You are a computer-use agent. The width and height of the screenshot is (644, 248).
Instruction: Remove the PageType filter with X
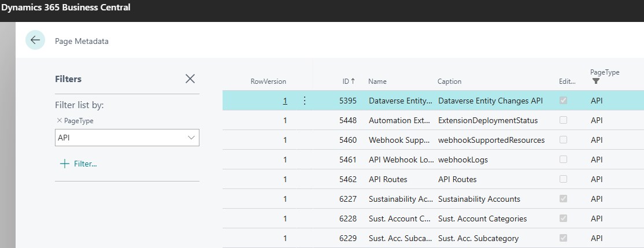click(x=59, y=121)
